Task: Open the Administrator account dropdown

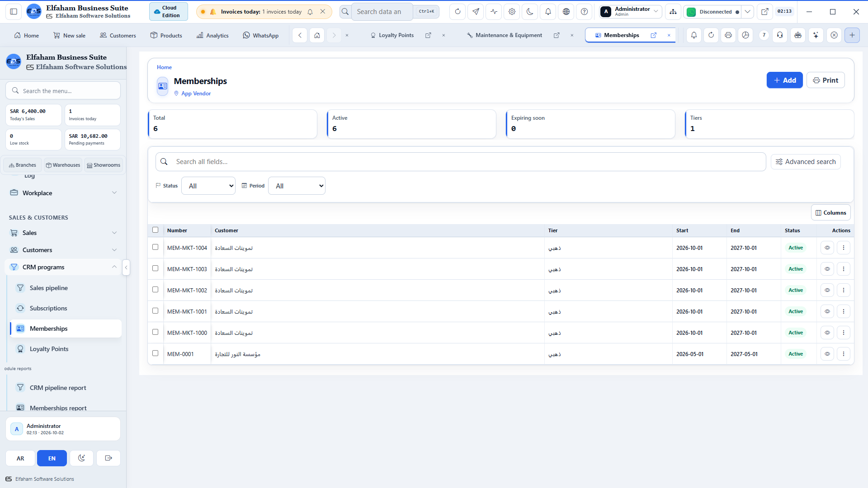Action: (631, 12)
